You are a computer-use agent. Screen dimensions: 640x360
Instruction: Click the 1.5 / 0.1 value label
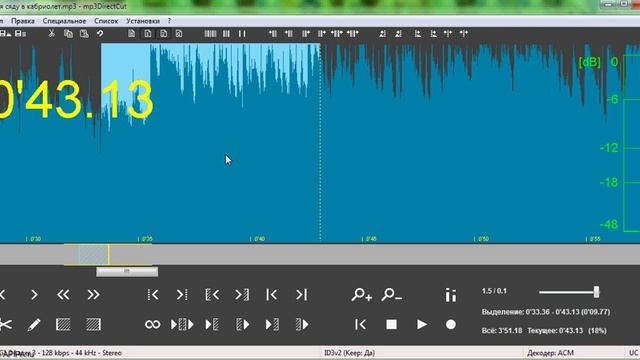494,291
